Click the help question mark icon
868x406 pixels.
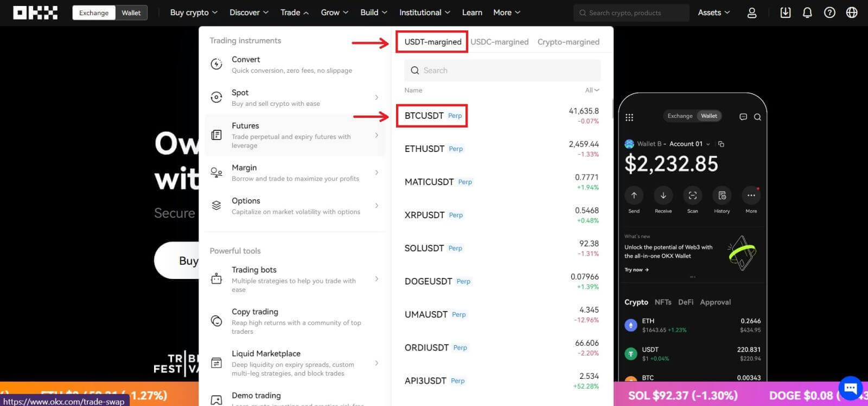point(829,12)
